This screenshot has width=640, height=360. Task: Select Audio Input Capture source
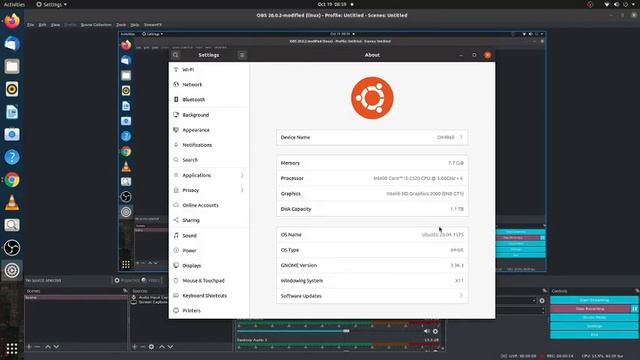[x=152, y=298]
